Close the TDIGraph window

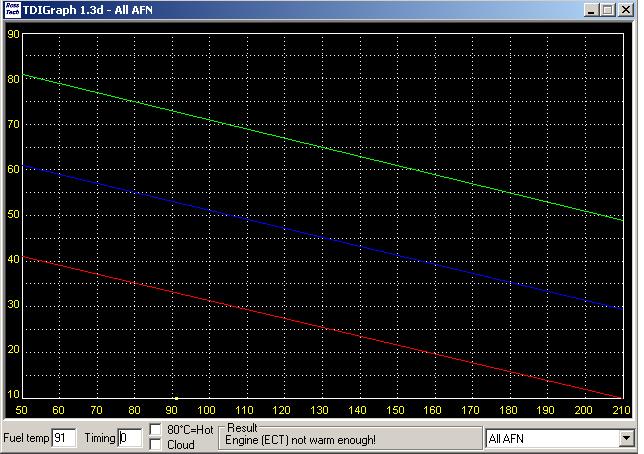tap(626, 10)
